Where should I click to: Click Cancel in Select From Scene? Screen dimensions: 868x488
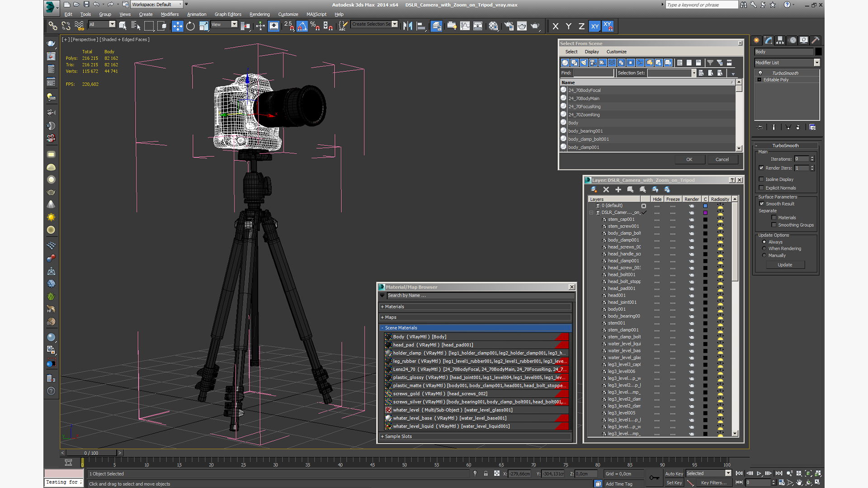pyautogui.click(x=722, y=160)
